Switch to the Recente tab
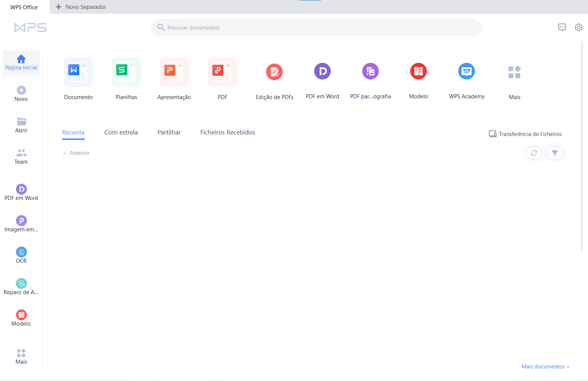Viewport: 588px width, 381px height. (73, 132)
